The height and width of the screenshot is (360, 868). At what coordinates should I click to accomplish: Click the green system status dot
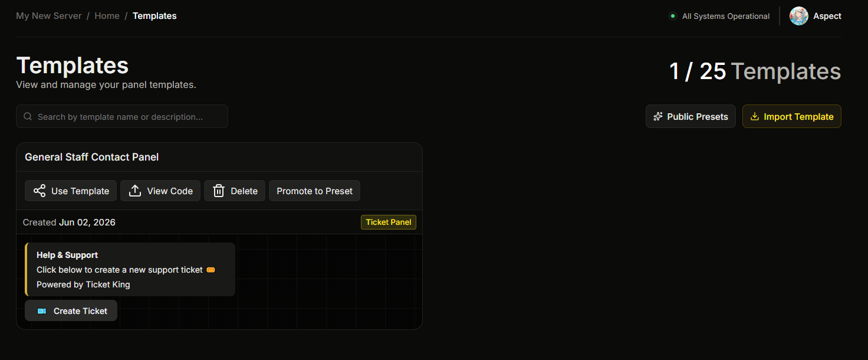[672, 16]
